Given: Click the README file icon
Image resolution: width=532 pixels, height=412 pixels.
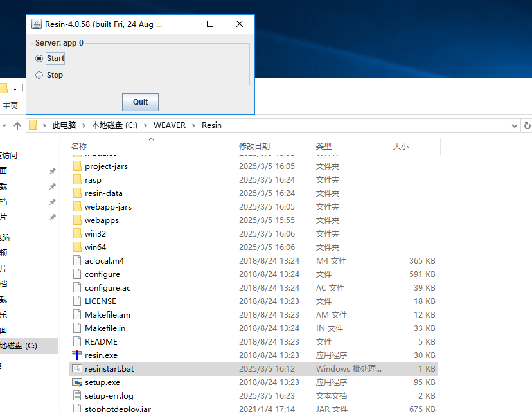Looking at the screenshot, I should tap(77, 341).
